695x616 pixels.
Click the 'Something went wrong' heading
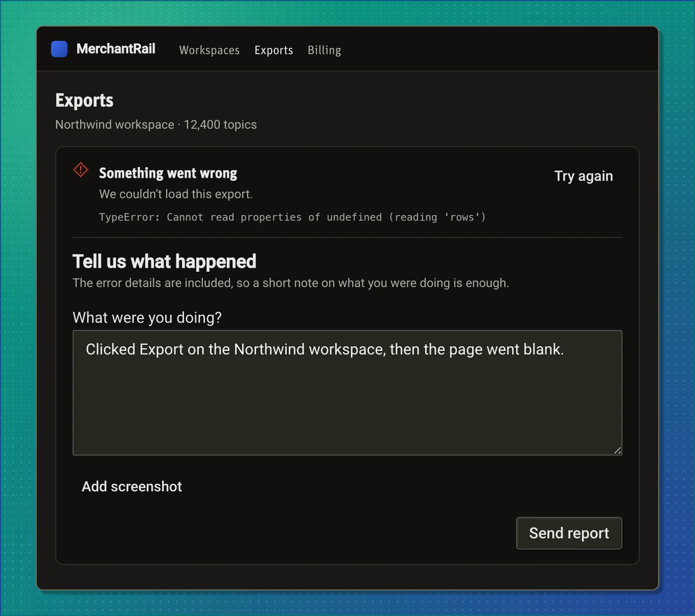point(168,173)
